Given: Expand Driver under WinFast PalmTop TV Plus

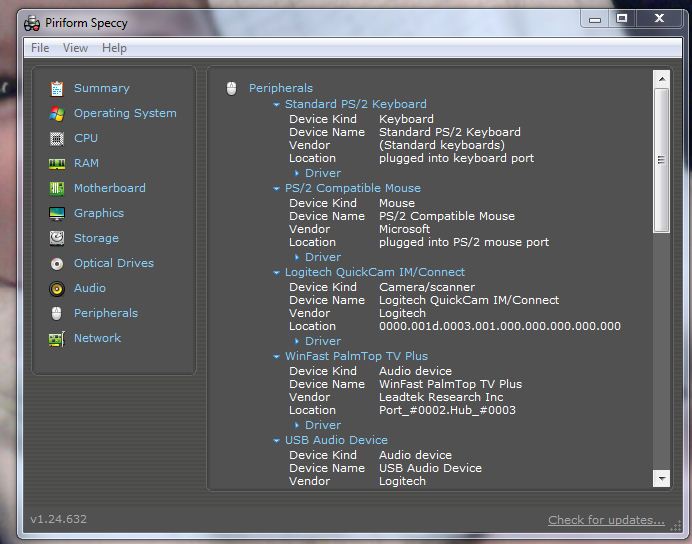Looking at the screenshot, I should [x=297, y=425].
